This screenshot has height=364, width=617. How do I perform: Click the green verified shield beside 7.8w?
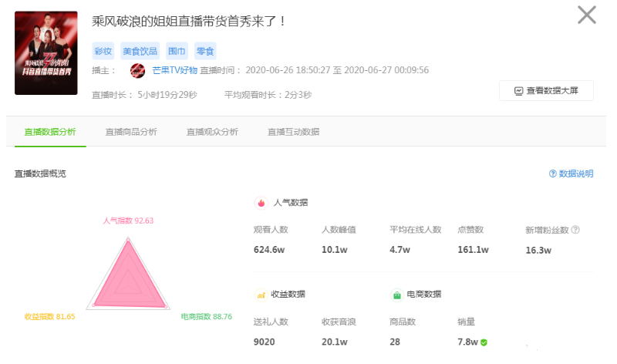484,342
